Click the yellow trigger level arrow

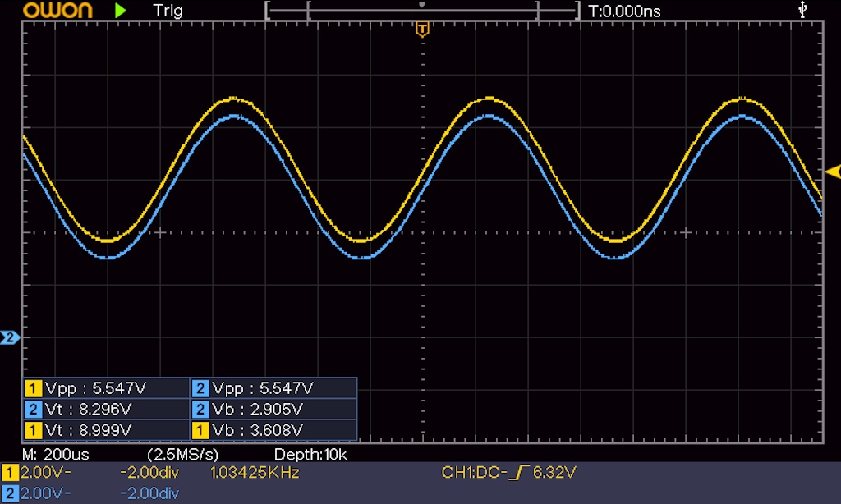(x=833, y=172)
